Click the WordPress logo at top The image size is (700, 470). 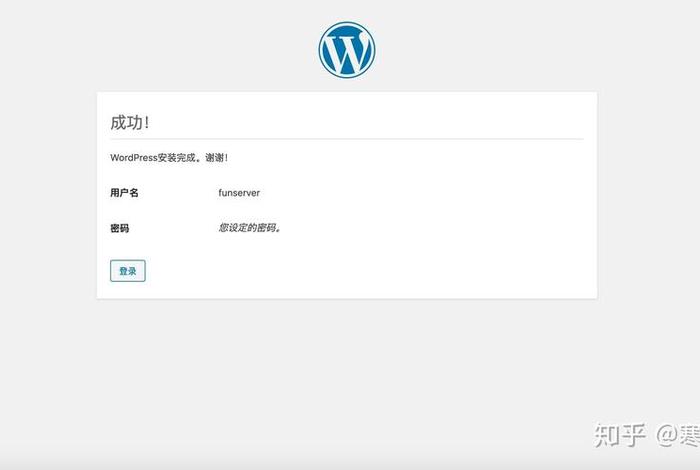click(x=347, y=50)
